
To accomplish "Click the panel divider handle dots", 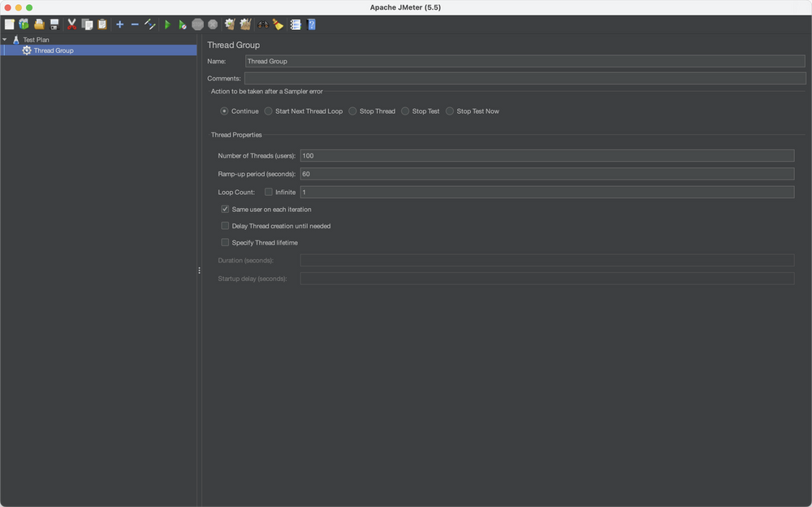I will click(x=199, y=271).
